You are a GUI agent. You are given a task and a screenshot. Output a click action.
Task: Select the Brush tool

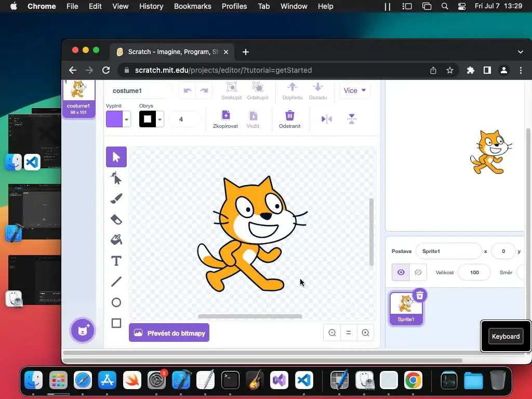pos(116,198)
